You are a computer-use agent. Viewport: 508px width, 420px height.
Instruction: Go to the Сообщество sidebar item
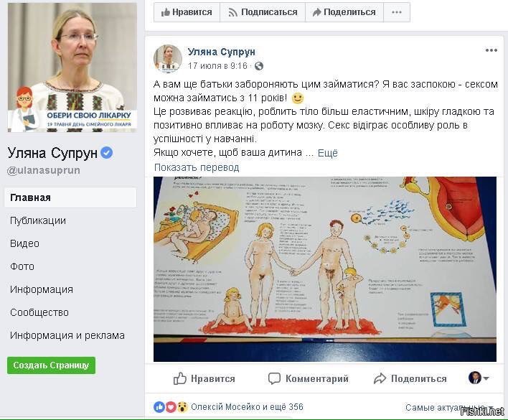tap(39, 313)
